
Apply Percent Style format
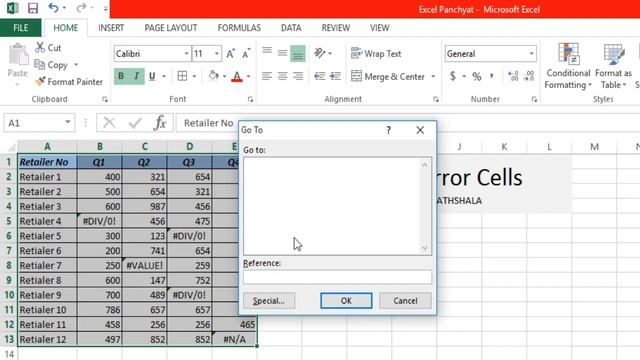(476, 76)
